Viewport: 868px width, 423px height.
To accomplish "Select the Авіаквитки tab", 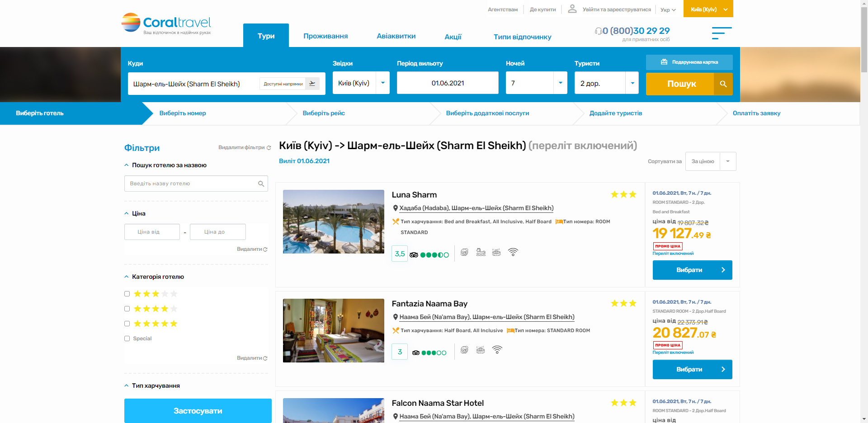I will [x=396, y=36].
